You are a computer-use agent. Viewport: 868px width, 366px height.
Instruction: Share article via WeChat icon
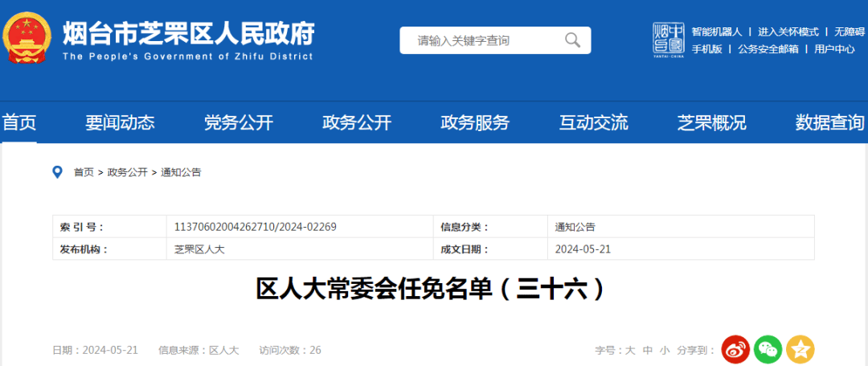pos(768,349)
